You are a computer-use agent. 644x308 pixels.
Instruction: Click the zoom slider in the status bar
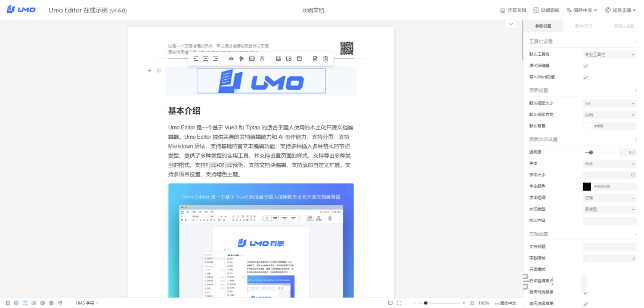click(x=439, y=303)
